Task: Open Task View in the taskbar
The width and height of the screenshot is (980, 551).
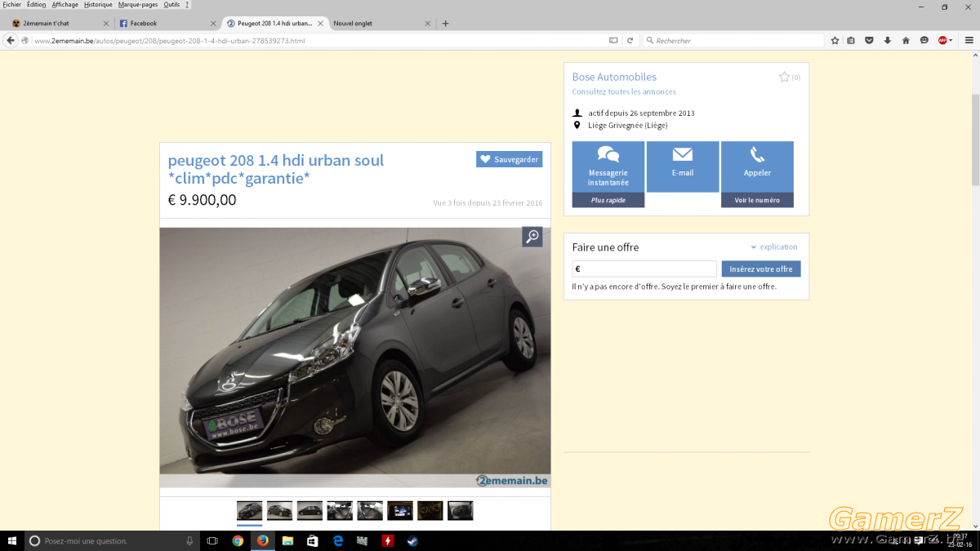Action: (212, 540)
